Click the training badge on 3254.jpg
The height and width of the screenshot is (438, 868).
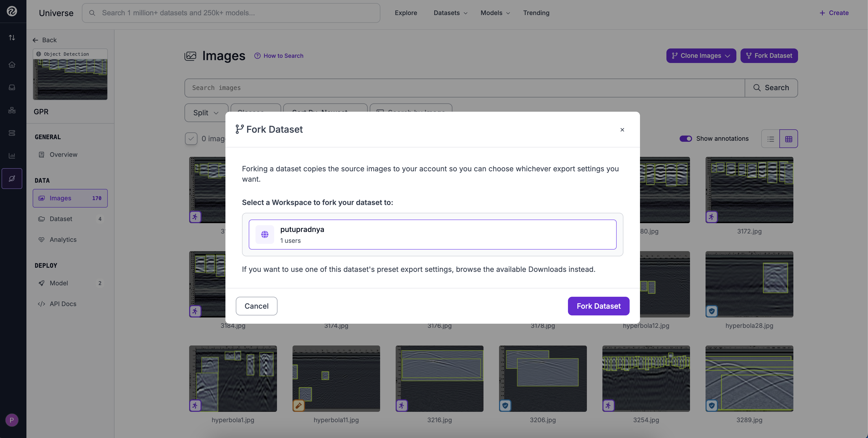pos(608,405)
